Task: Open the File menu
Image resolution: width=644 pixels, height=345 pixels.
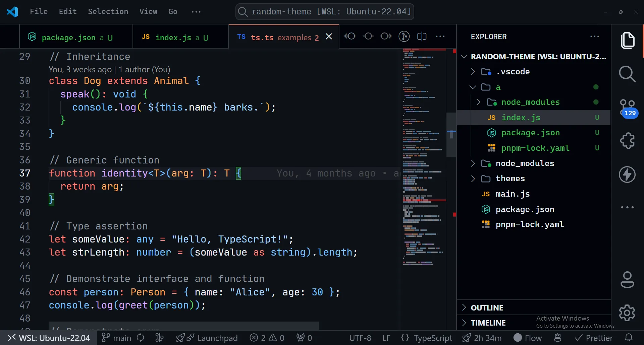Action: tap(39, 12)
